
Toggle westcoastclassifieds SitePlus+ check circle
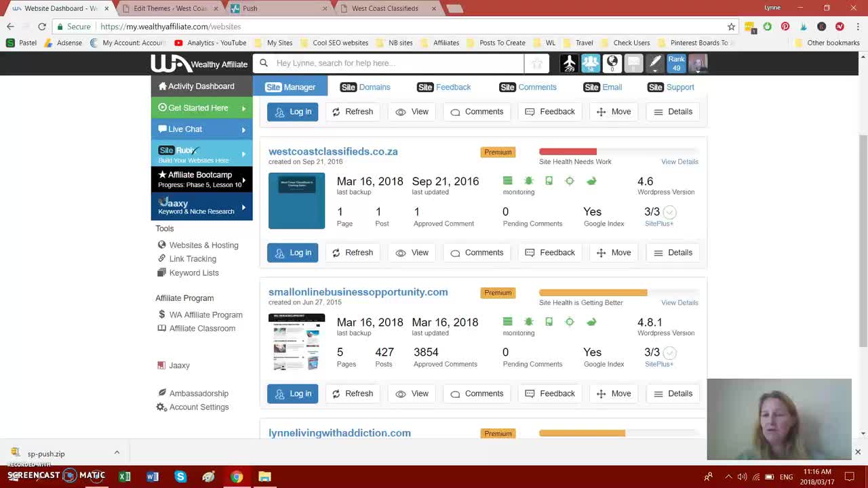pyautogui.click(x=669, y=212)
